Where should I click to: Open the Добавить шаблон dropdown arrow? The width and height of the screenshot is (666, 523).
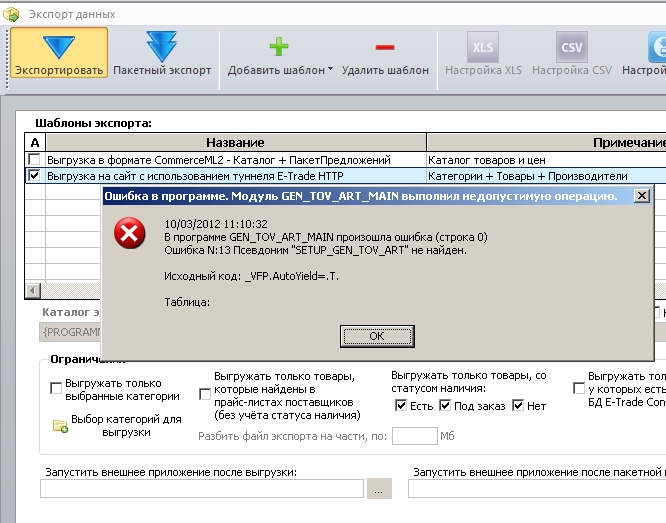(x=330, y=69)
